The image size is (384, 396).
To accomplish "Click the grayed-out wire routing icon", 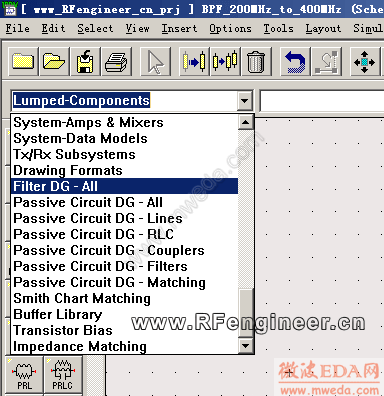I will click(327, 62).
